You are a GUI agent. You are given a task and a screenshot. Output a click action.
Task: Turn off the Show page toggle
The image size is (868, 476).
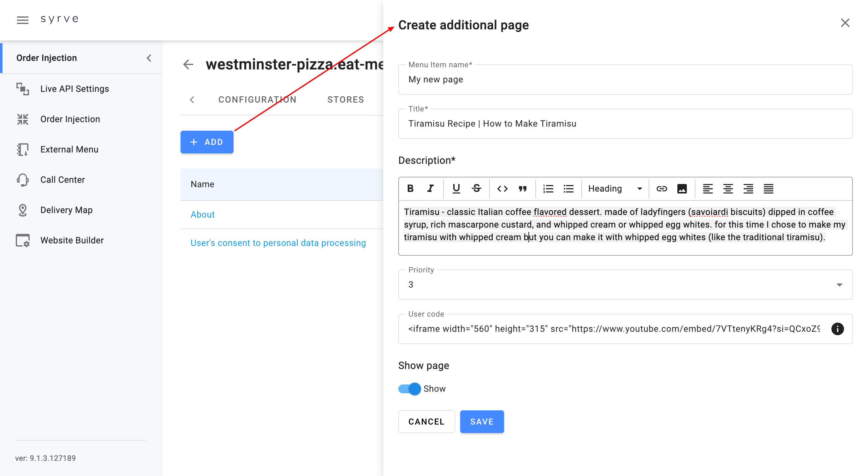[x=410, y=389]
